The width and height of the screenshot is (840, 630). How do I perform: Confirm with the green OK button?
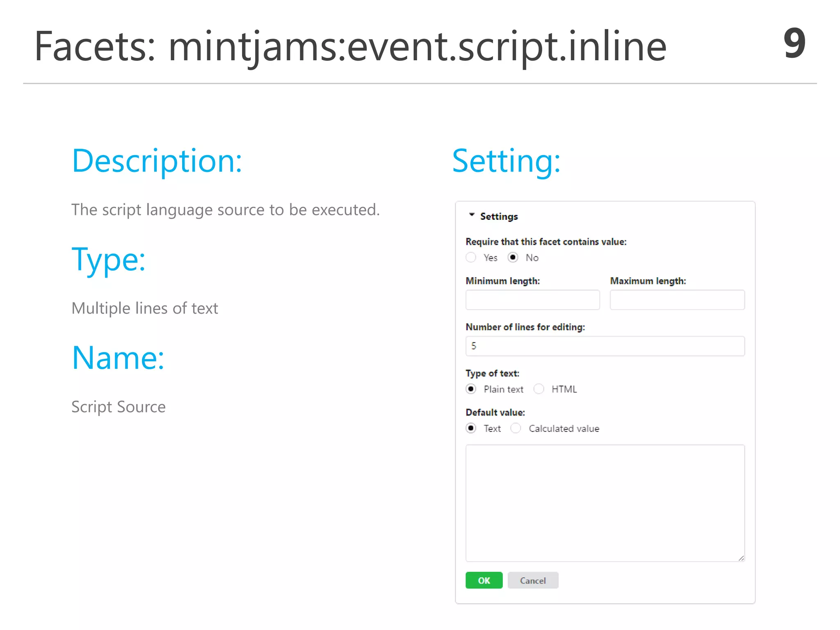click(x=484, y=580)
